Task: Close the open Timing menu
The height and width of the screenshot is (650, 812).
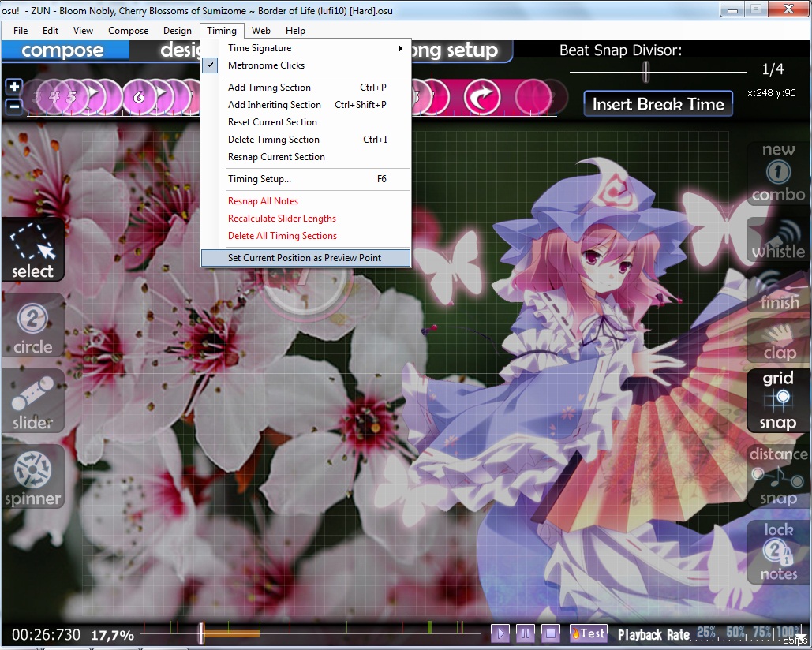Action: click(222, 31)
